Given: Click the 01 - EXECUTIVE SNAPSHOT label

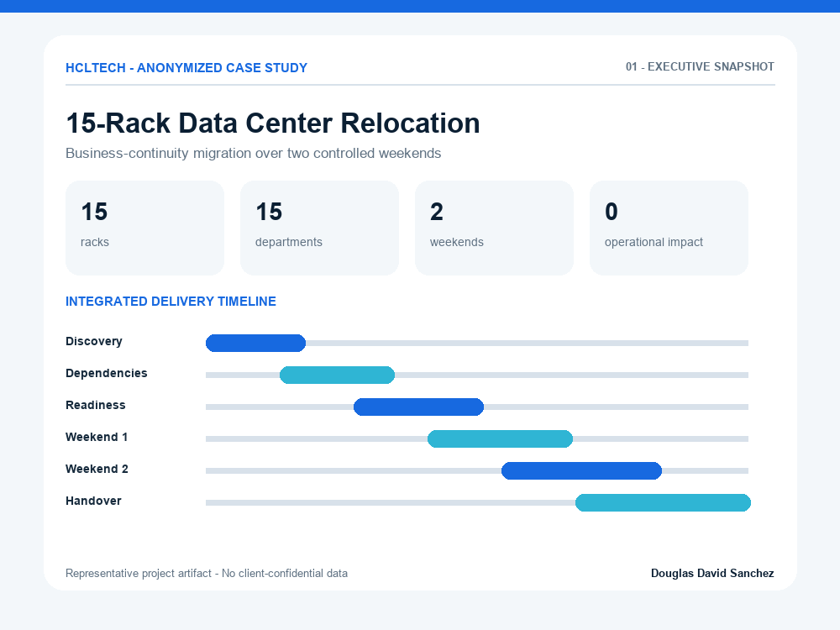Looking at the screenshot, I should 700,67.
